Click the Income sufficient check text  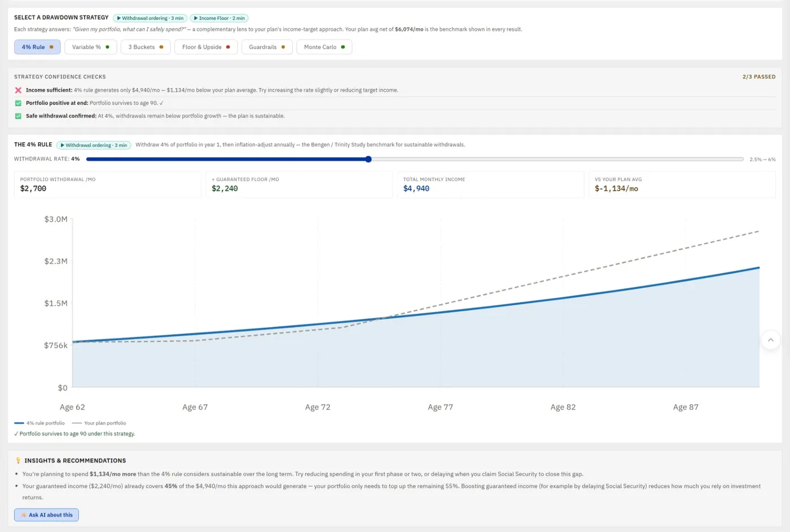click(212, 90)
